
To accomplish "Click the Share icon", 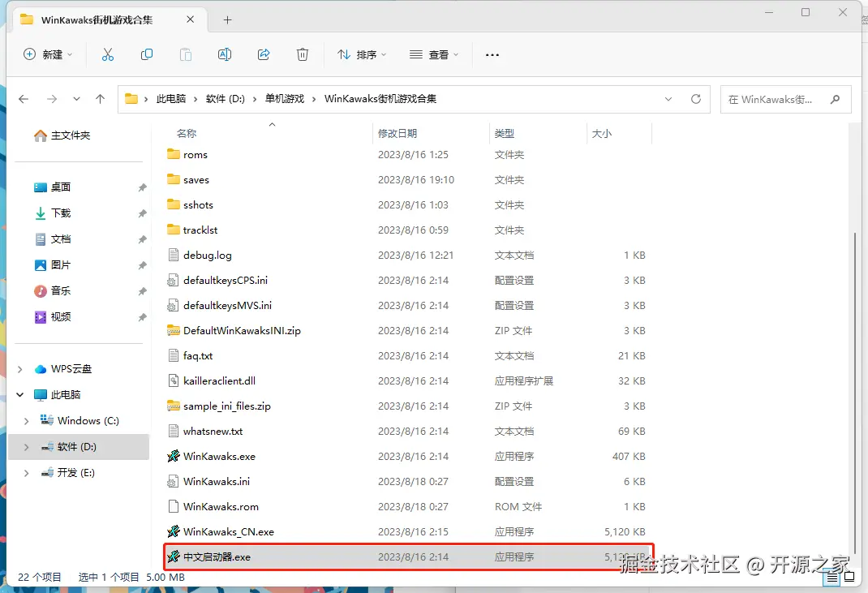I will pos(264,54).
